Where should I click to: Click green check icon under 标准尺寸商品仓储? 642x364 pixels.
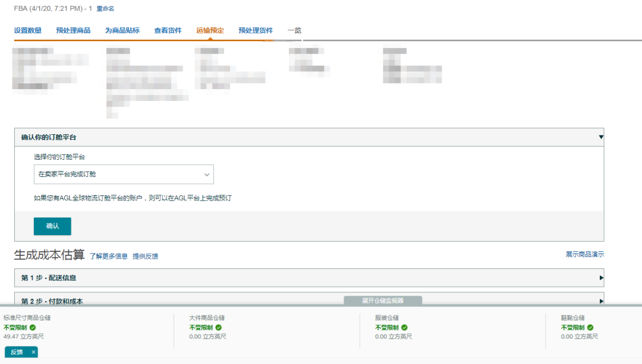(33, 328)
